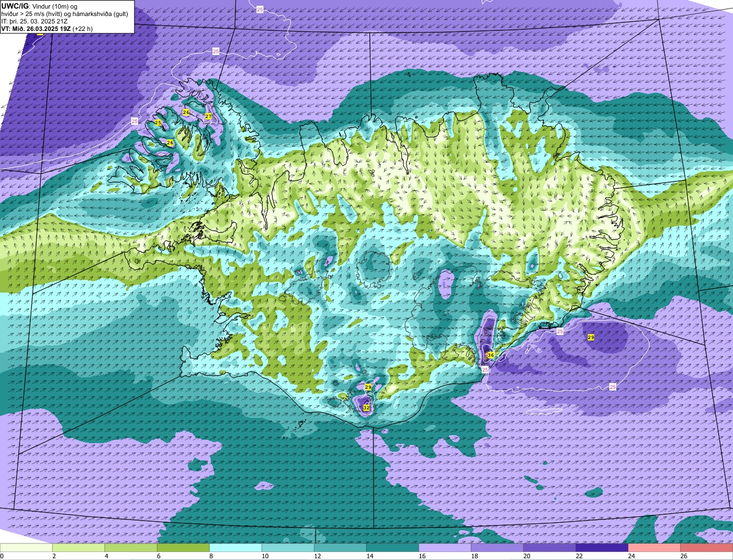This screenshot has width=733, height=560.
Task: Click the yellow 36 max gust label
Action: click(491, 355)
